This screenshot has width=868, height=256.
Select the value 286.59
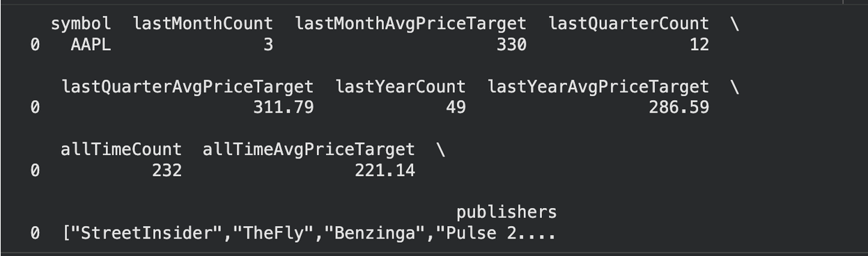(679, 108)
